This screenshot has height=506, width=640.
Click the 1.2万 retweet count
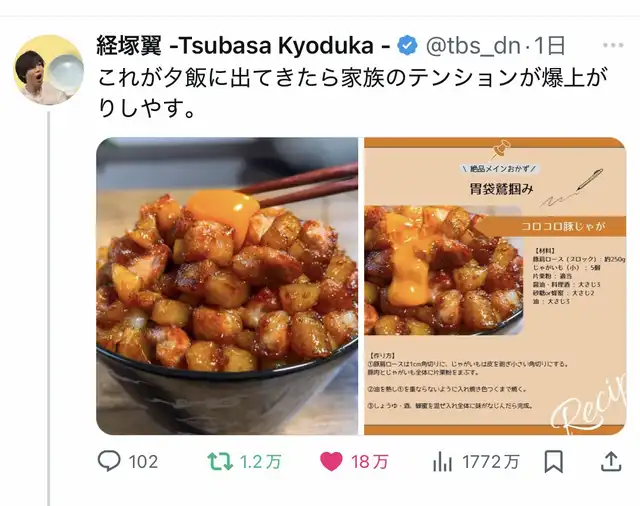(260, 462)
